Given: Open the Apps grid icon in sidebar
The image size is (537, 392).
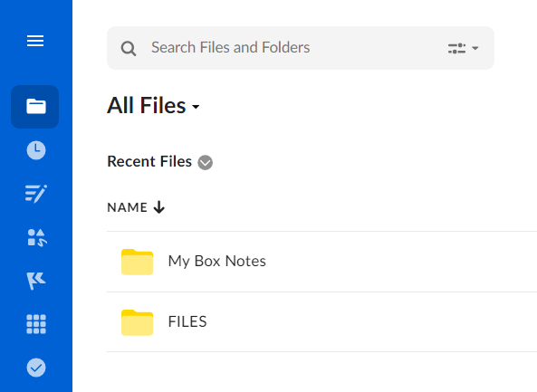Looking at the screenshot, I should [36, 324].
